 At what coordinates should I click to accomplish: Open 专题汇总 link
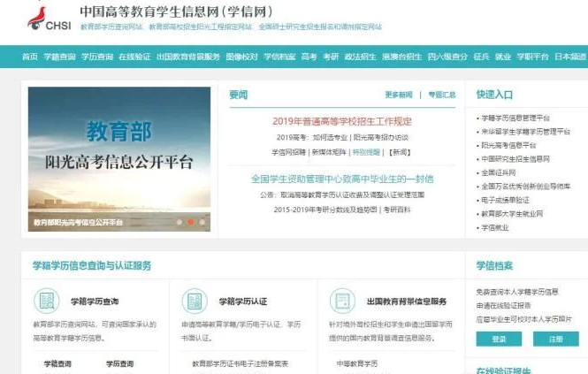tap(442, 95)
